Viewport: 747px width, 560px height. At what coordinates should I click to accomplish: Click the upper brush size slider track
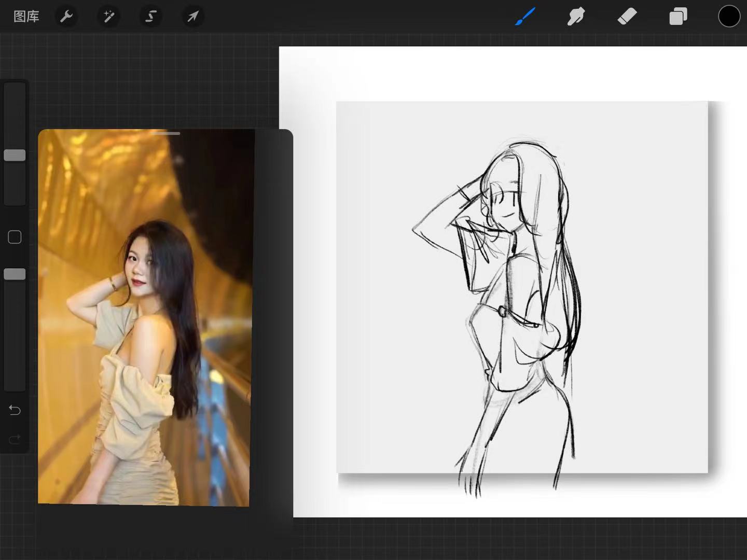pyautogui.click(x=15, y=144)
